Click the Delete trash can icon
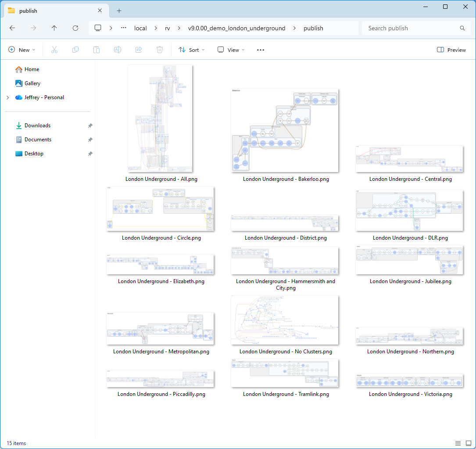This screenshot has height=449, width=476. coord(160,50)
